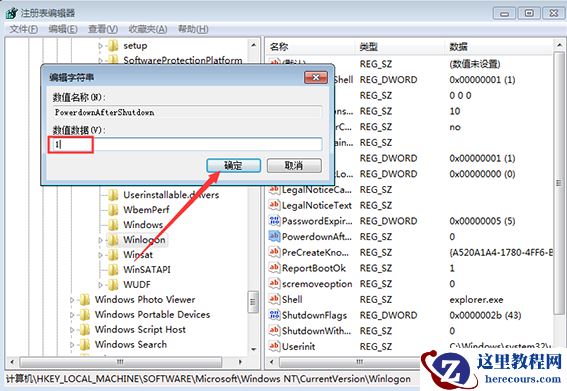Click the PreCreateKno... string value icon
This screenshot has height=391, width=567.
(274, 252)
